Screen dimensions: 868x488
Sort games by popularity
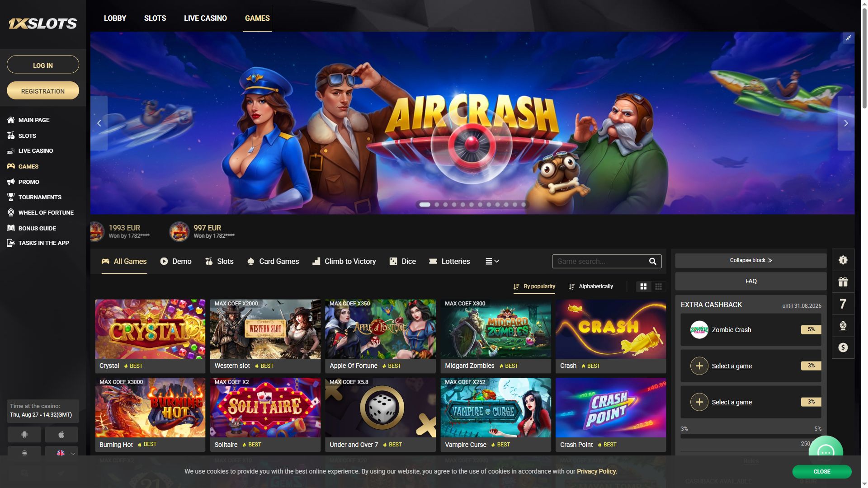click(x=534, y=286)
